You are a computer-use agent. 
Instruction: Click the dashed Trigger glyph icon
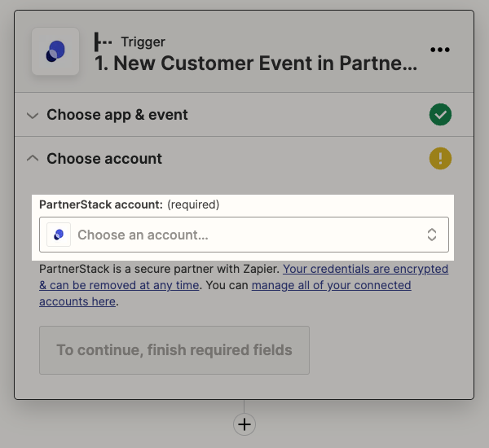tap(104, 42)
